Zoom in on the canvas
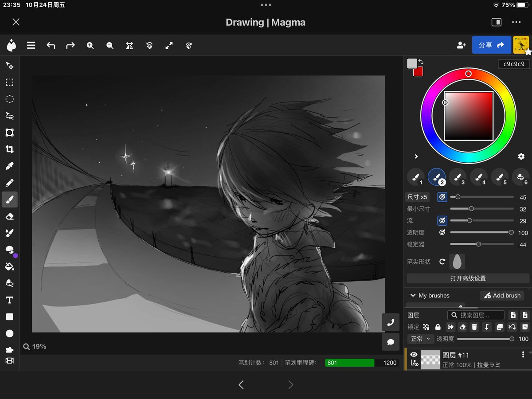This screenshot has height=399, width=532. 90,45
